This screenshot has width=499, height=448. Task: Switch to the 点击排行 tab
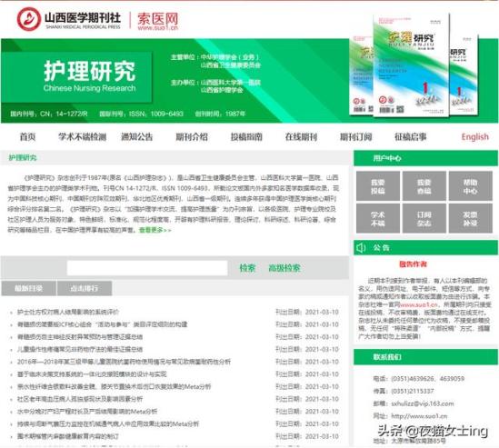pyautogui.click(x=85, y=288)
